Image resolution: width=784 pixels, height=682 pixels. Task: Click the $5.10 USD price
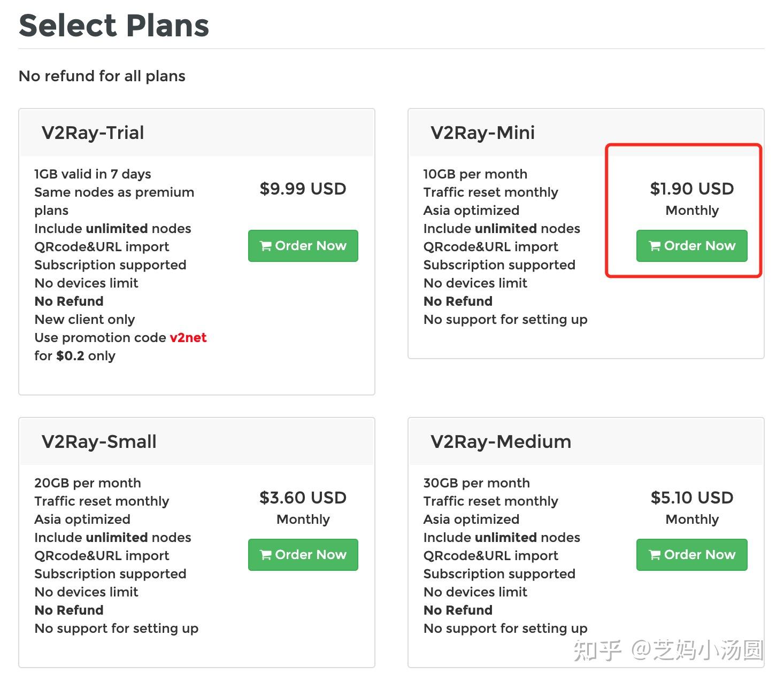691,498
